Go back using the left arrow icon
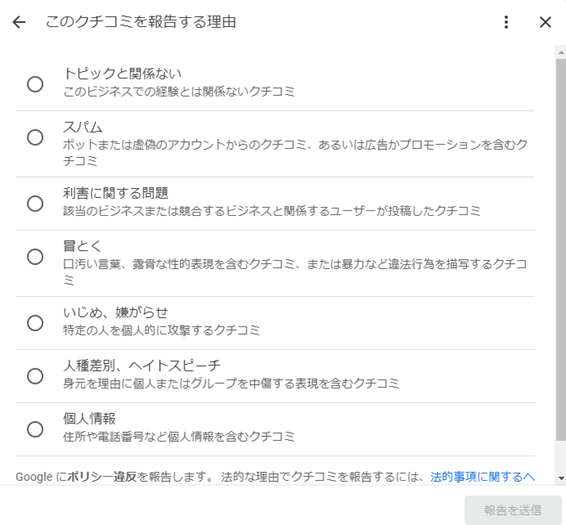This screenshot has width=566, height=525. pos(19,22)
